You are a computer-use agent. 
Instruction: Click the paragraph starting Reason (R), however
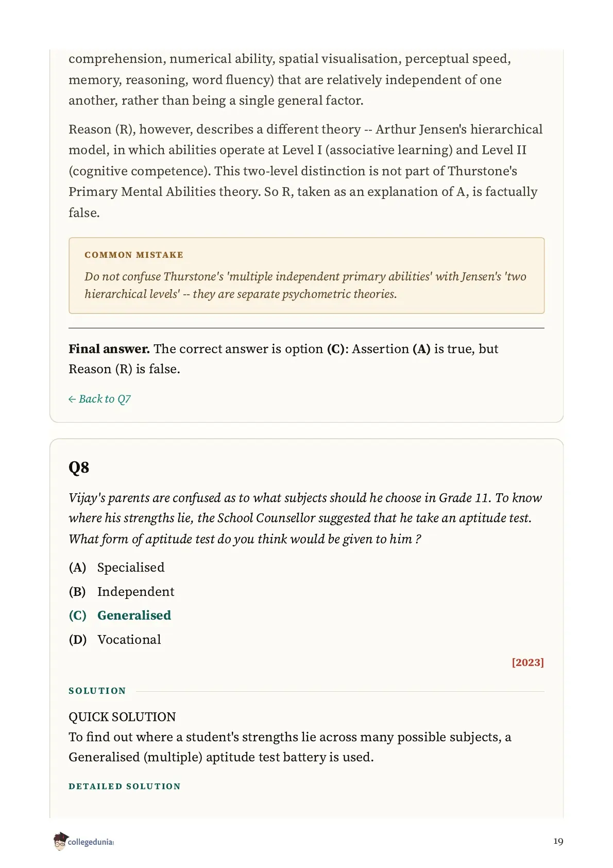(306, 171)
